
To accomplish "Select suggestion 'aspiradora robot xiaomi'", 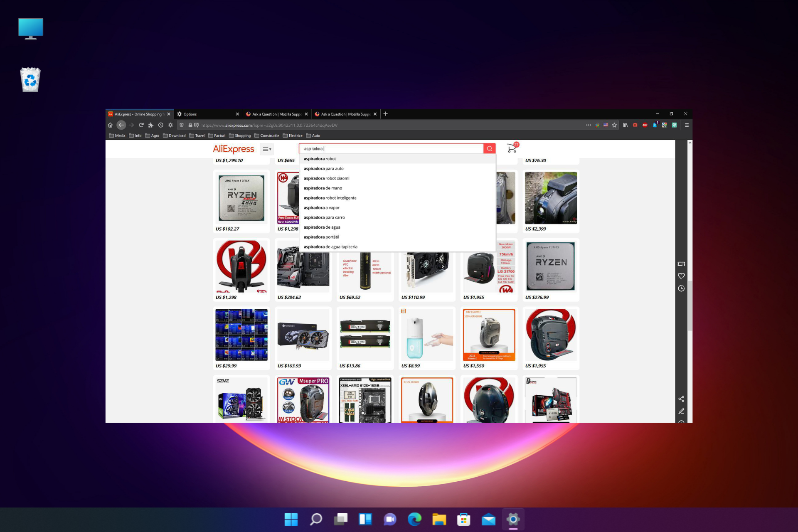I will [x=397, y=178].
